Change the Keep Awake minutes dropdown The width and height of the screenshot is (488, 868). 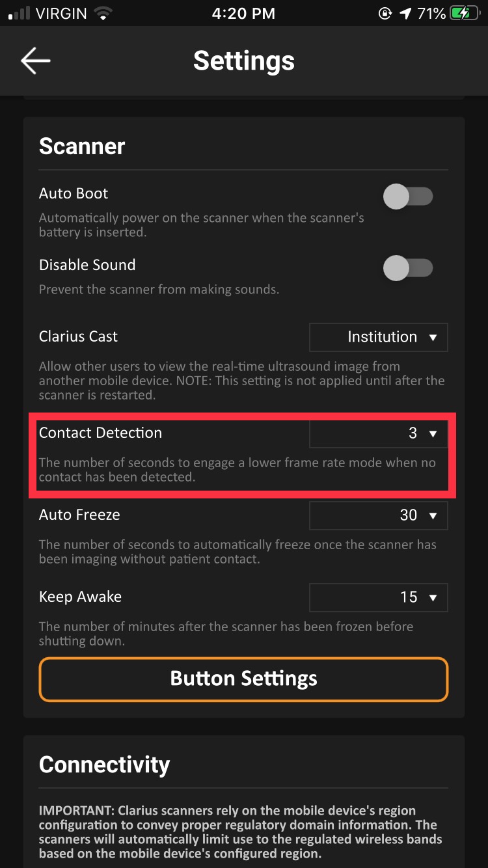click(379, 597)
